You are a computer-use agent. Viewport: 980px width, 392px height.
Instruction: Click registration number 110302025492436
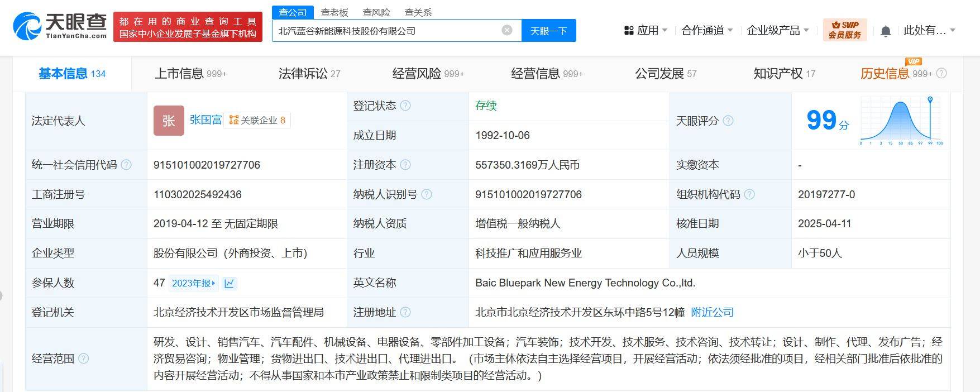[x=198, y=194]
